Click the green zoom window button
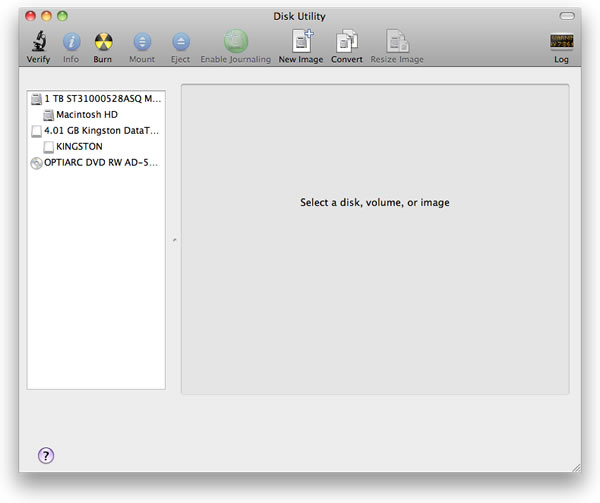This screenshot has width=600, height=503. pos(64,17)
